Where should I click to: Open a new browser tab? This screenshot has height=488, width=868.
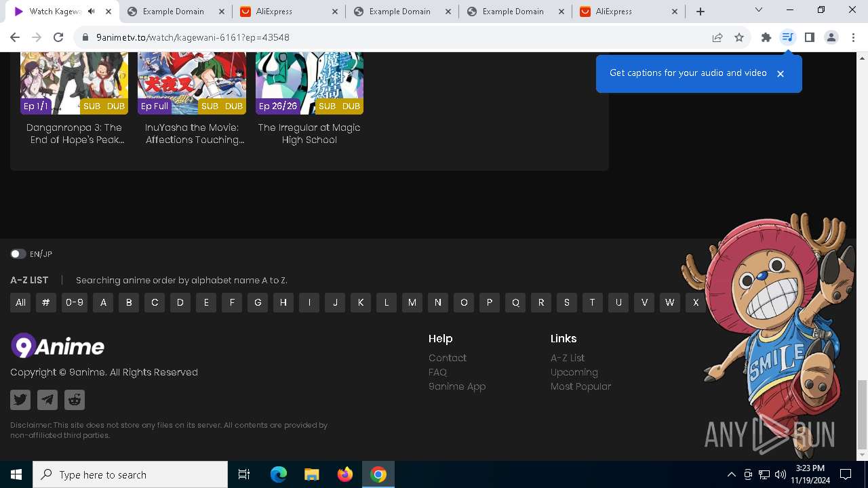(701, 12)
